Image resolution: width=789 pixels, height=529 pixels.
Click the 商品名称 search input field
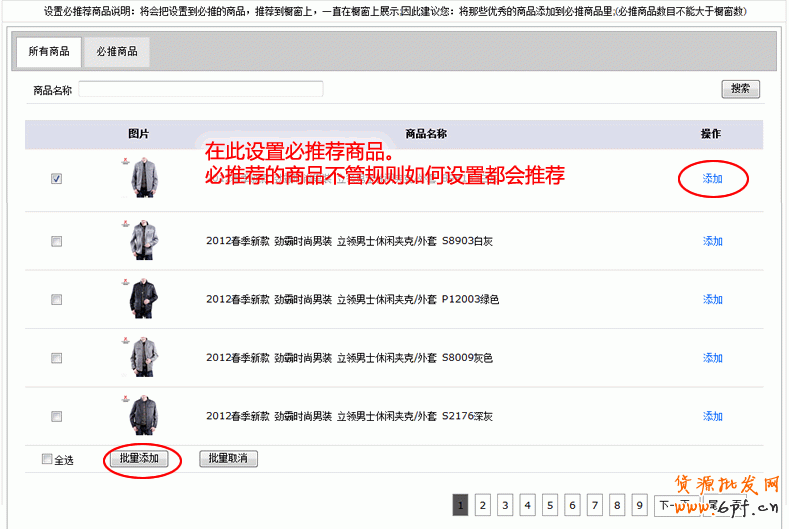200,89
